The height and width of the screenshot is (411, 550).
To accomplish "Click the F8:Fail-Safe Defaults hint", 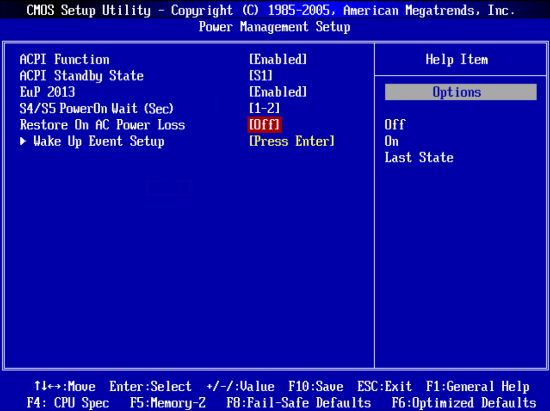I will pos(299,403).
